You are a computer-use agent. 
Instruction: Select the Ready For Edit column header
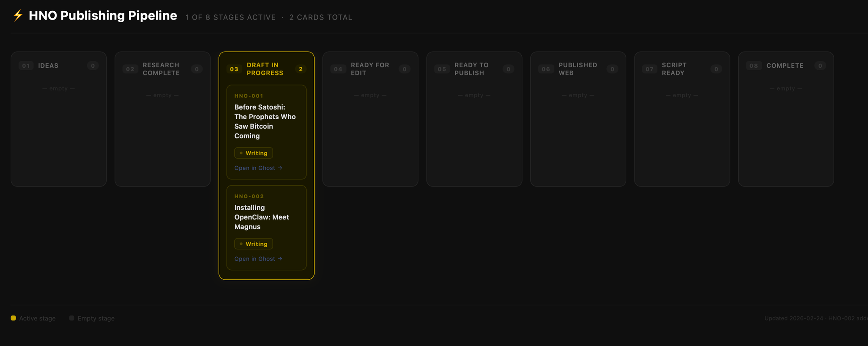click(370, 69)
